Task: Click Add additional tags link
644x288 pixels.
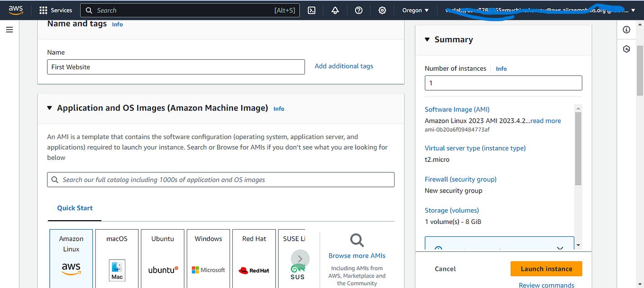Action: click(343, 66)
